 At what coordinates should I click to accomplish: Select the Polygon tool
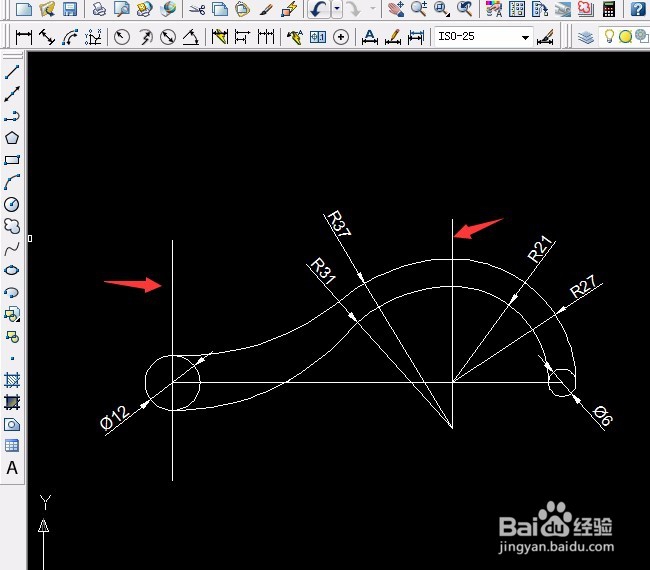click(x=12, y=138)
